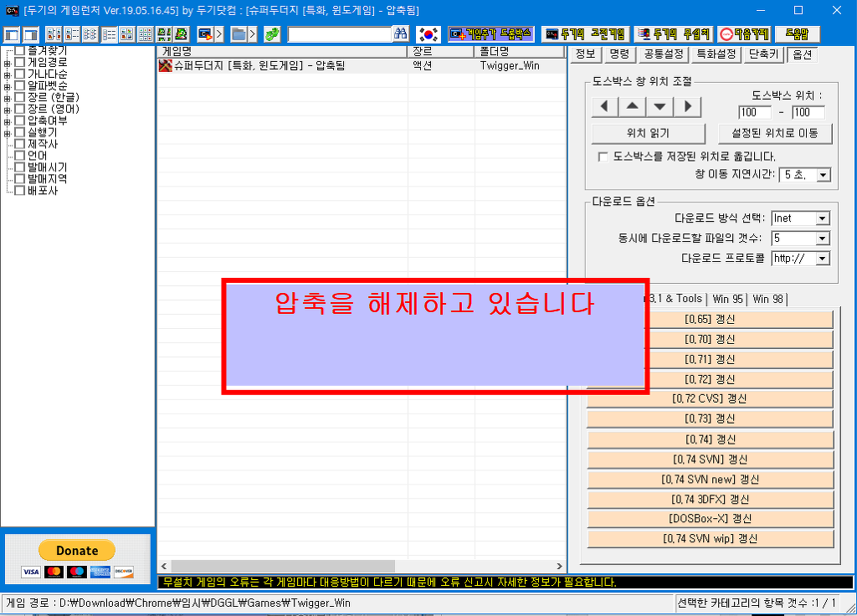
Task: Enable 도스박스를 저장된 위치로 옮깁니다 checkbox
Action: pos(603,157)
